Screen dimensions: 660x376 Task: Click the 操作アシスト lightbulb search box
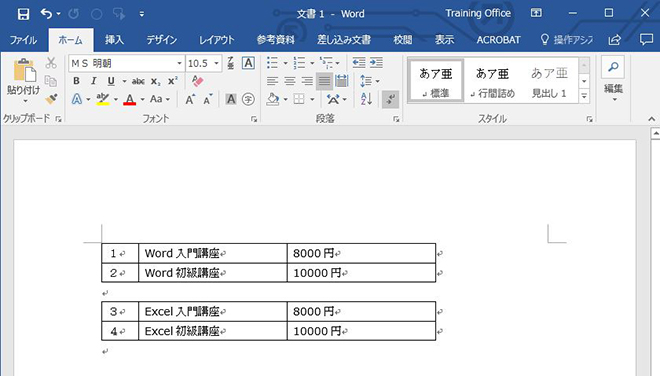tap(567, 40)
